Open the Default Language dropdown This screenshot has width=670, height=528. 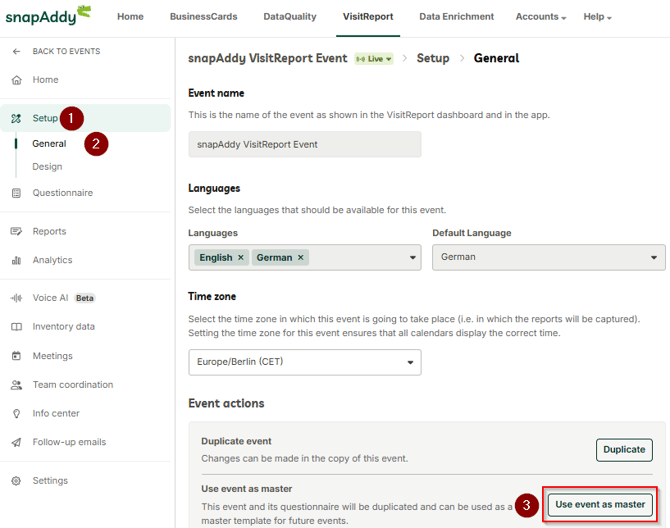click(x=548, y=257)
